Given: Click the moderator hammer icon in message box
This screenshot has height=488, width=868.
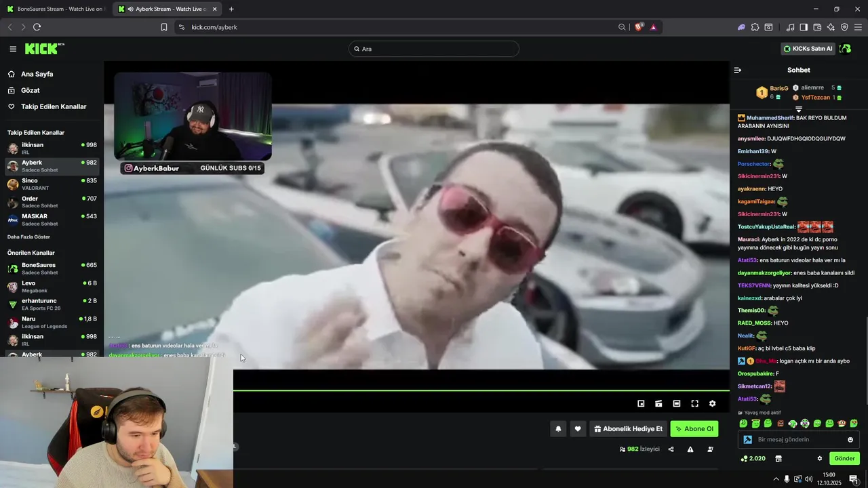Looking at the screenshot, I should click(x=747, y=440).
